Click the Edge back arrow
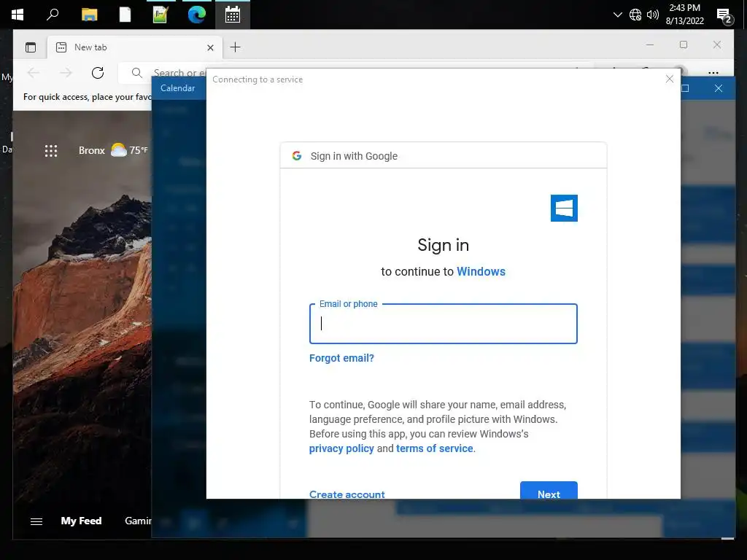The width and height of the screenshot is (747, 560). coord(34,73)
